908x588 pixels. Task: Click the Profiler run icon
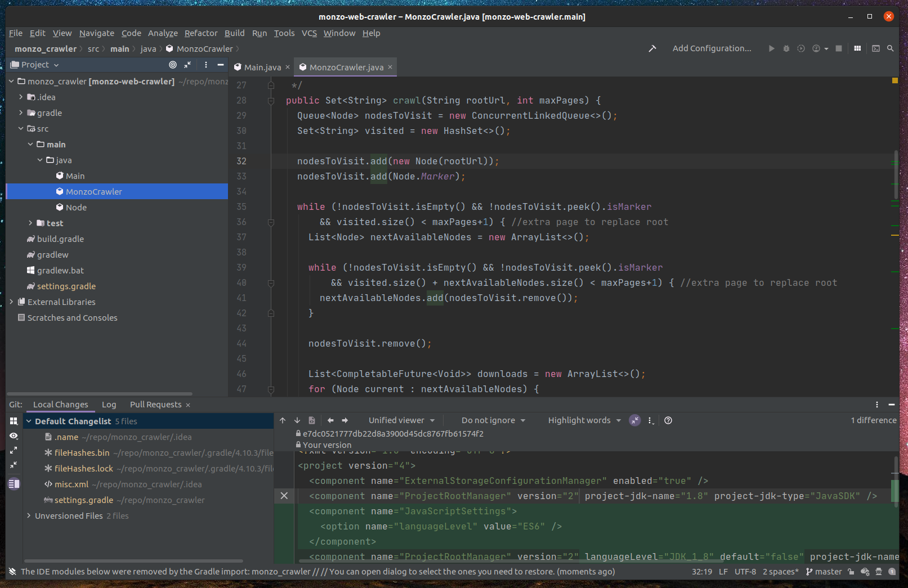816,48
